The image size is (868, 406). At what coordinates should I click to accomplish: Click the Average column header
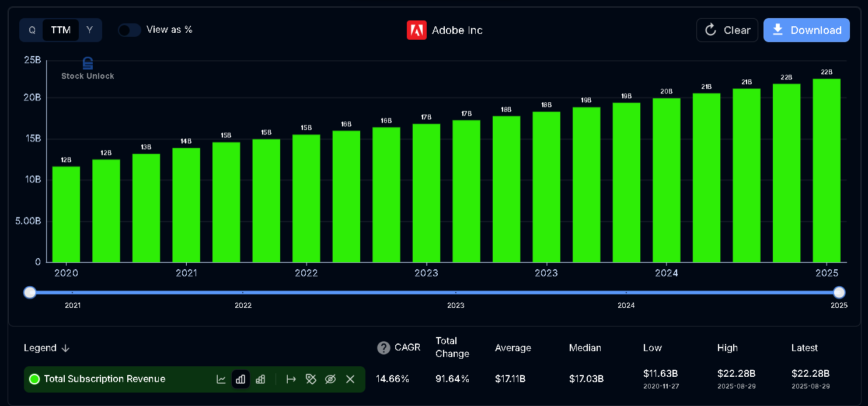513,348
